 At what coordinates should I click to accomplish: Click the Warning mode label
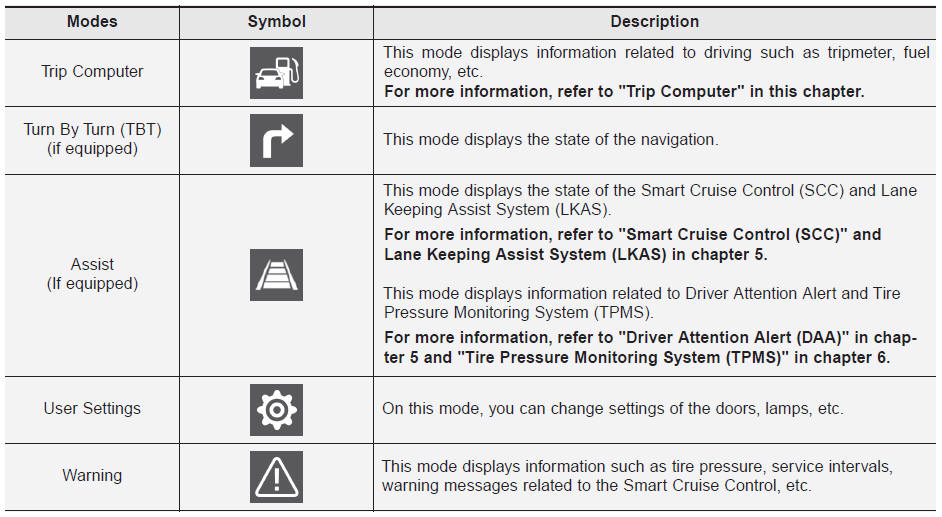(92, 476)
